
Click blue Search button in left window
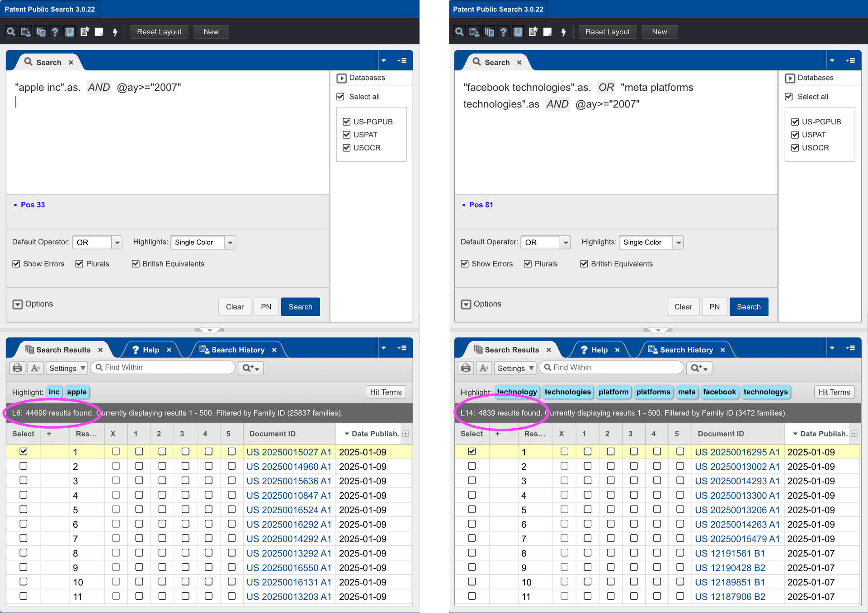click(x=301, y=307)
